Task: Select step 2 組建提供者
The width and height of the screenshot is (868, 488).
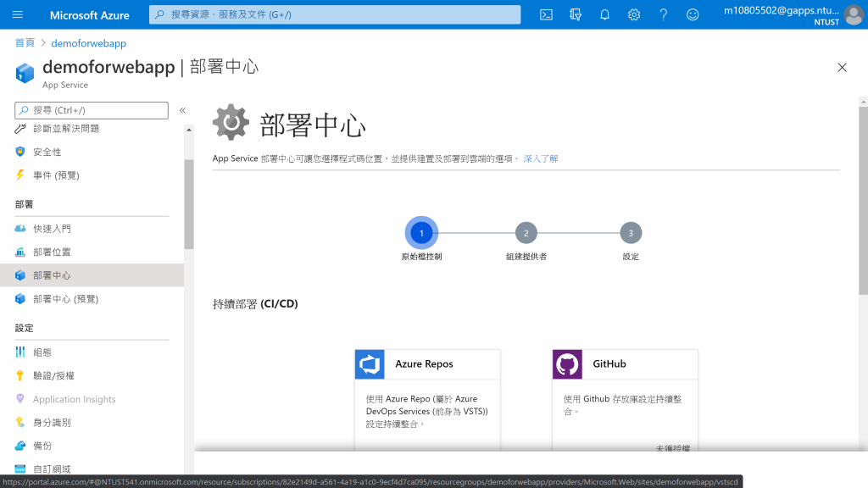Action: pyautogui.click(x=526, y=233)
